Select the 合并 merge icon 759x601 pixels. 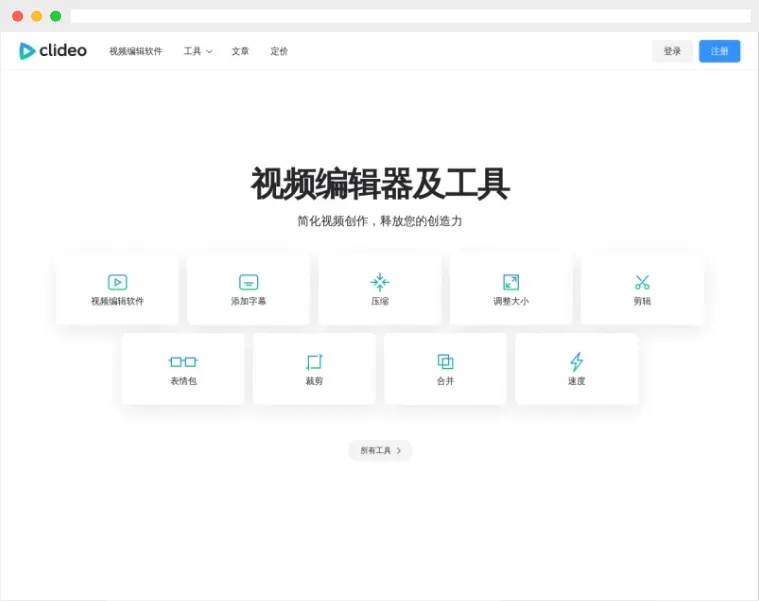tap(445, 361)
